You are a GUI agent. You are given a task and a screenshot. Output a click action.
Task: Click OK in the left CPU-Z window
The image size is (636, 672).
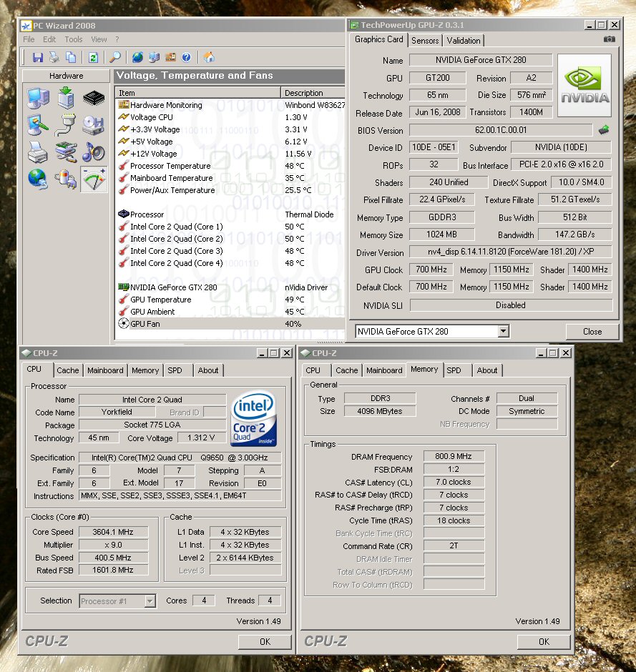pyautogui.click(x=265, y=641)
